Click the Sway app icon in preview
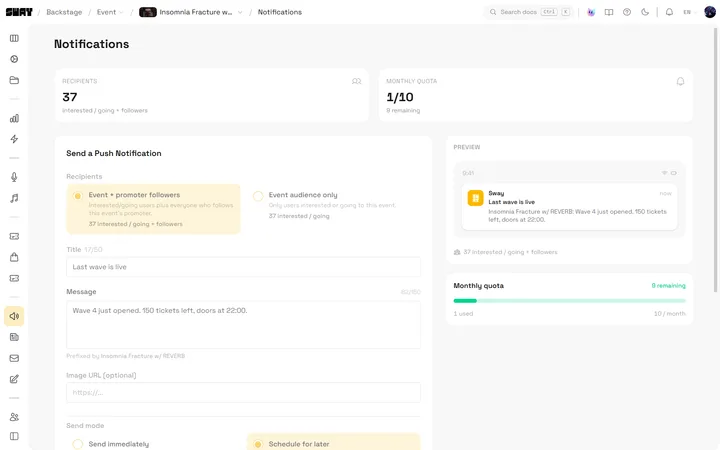720x450 pixels. (475, 198)
